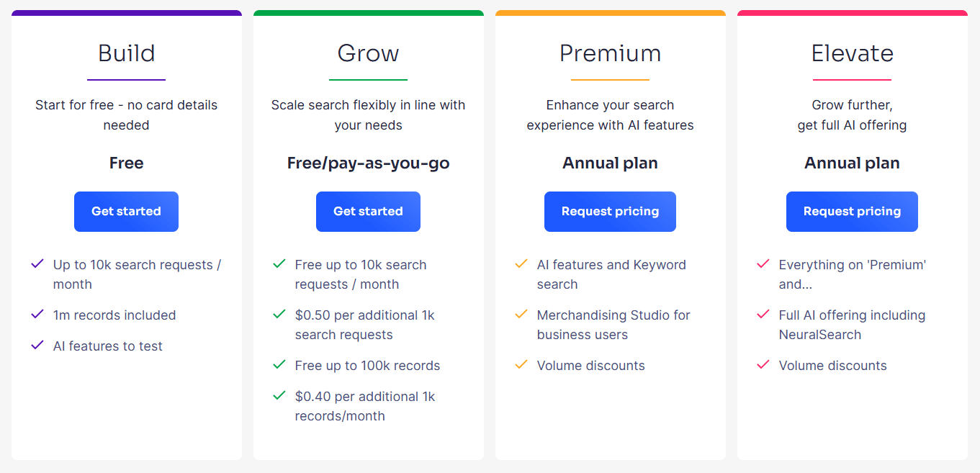Click the green check next to '$0.50 per additional 1k'
Screen dimensions: 980x473
pyautogui.click(x=279, y=315)
